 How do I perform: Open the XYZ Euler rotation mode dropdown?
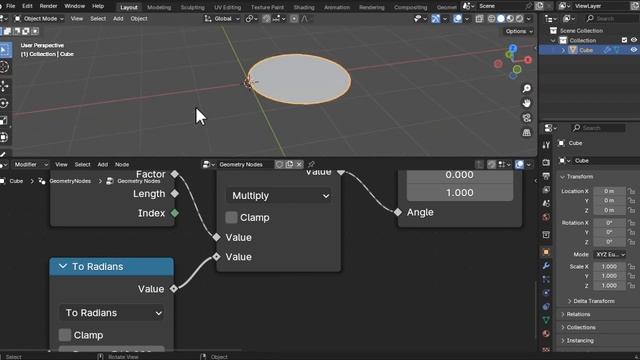(609, 254)
